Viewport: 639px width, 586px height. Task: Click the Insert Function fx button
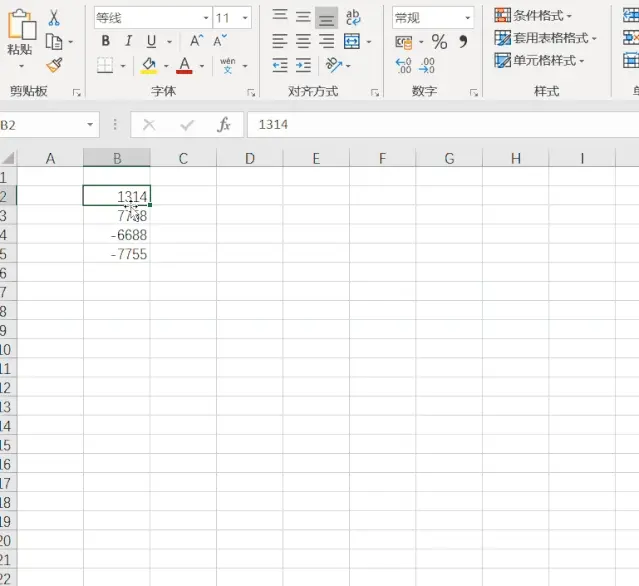[x=224, y=125]
